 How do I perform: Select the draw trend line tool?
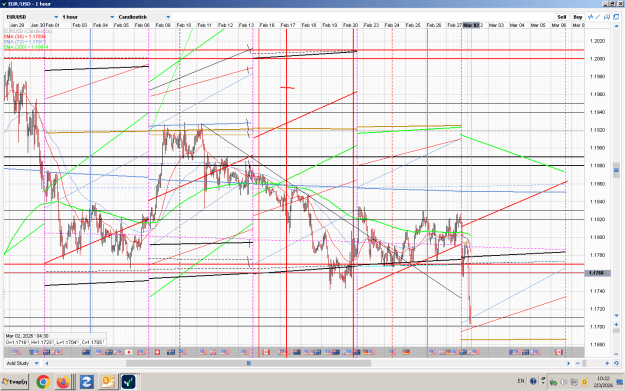pyautogui.click(x=598, y=17)
